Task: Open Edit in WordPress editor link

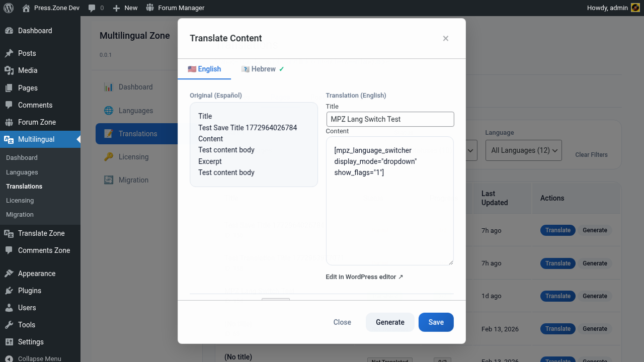Action: click(x=364, y=277)
